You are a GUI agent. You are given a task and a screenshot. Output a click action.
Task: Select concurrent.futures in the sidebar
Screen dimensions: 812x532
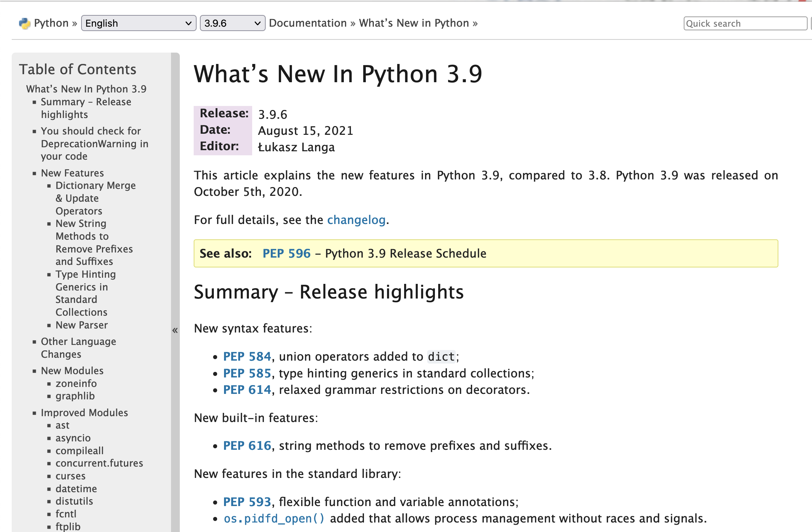point(99,463)
